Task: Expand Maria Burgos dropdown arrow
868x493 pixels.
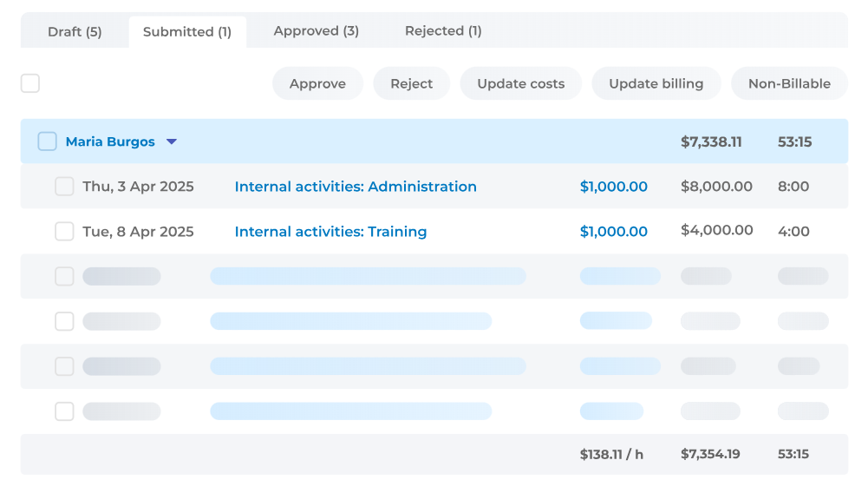Action: [172, 141]
